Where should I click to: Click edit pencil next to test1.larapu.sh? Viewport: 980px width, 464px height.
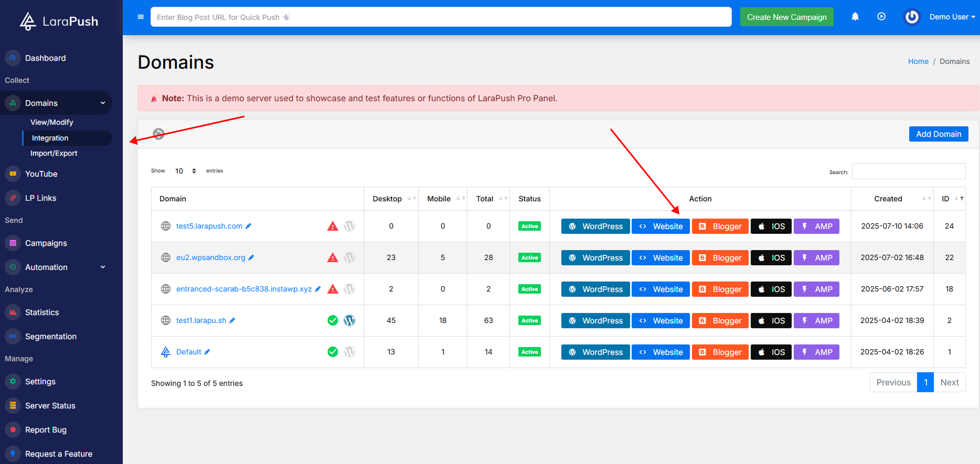point(232,320)
